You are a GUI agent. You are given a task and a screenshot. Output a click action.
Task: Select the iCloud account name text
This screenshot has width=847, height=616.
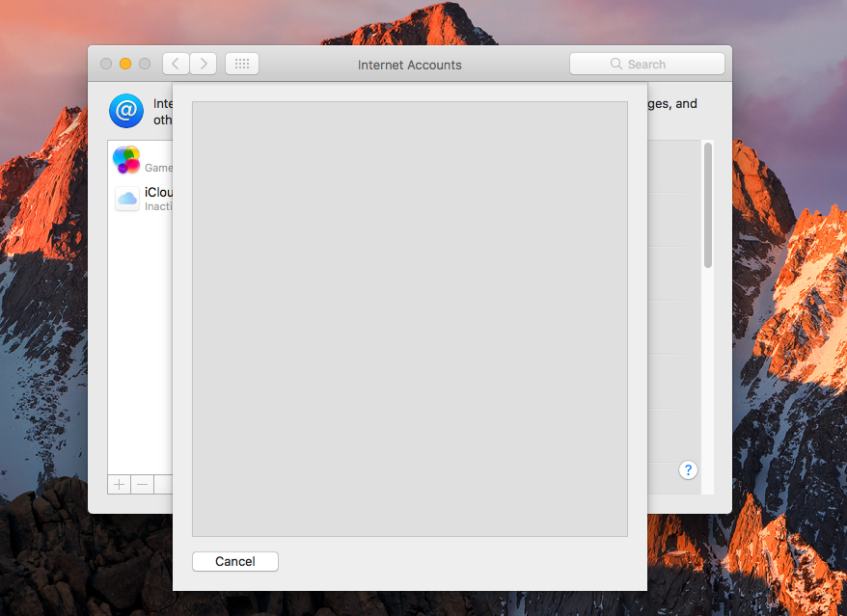[158, 192]
